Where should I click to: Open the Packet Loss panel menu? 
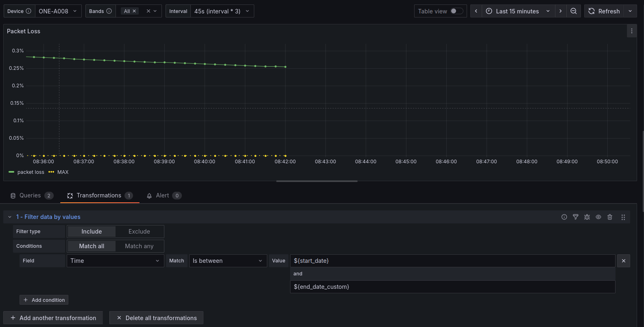coord(631,31)
